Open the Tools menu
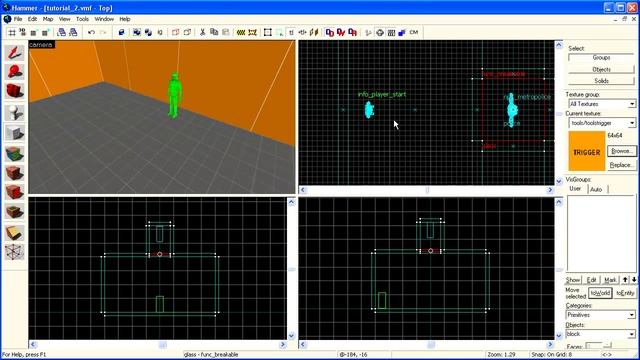This screenshot has width=640, height=360. click(x=82, y=19)
